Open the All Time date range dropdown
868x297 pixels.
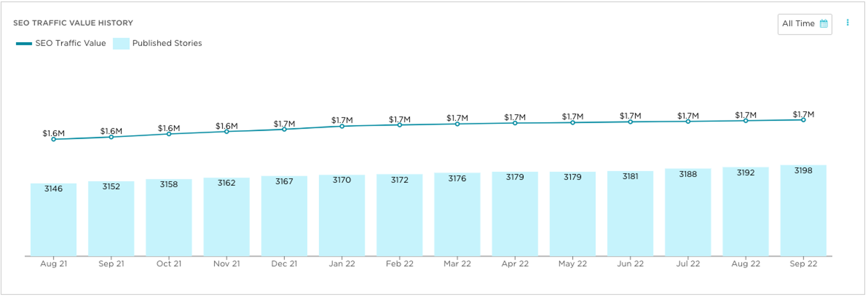799,24
